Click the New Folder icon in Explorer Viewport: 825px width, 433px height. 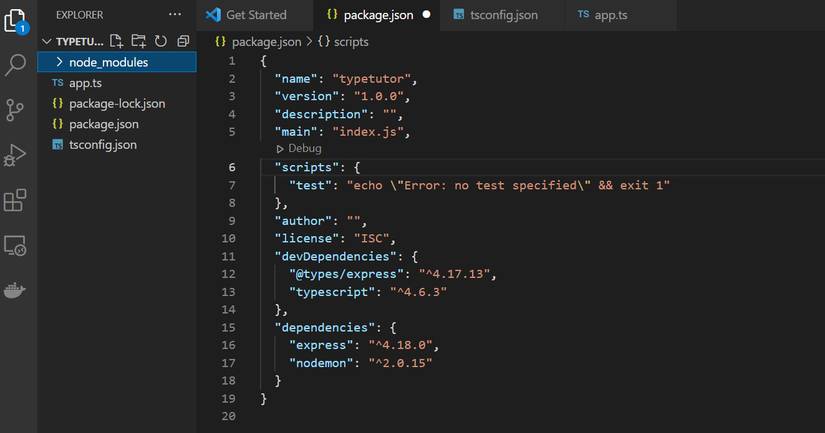tap(139, 41)
